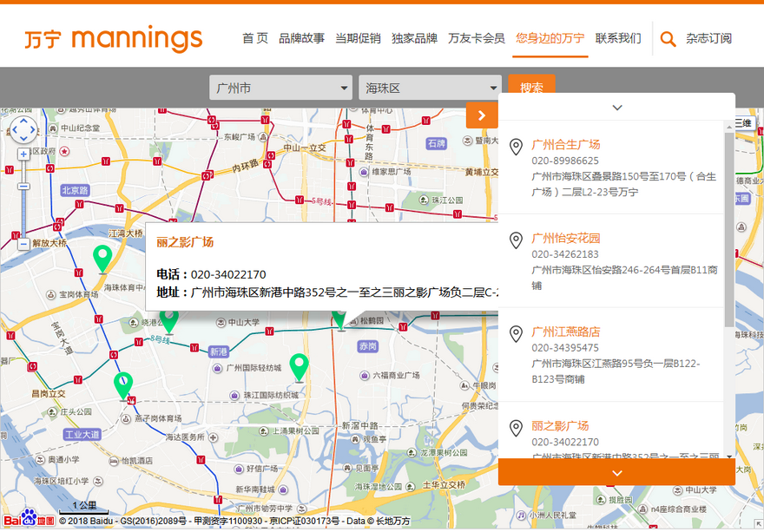This screenshot has width=764, height=532.
Task: Click the location pin beside 广州江燕路店
Action: pyautogui.click(x=516, y=334)
